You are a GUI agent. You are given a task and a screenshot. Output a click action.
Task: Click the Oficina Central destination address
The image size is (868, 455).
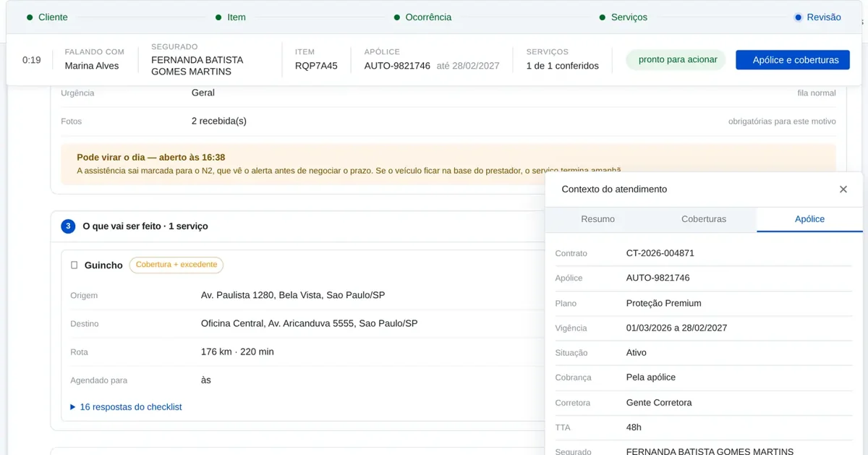click(309, 323)
